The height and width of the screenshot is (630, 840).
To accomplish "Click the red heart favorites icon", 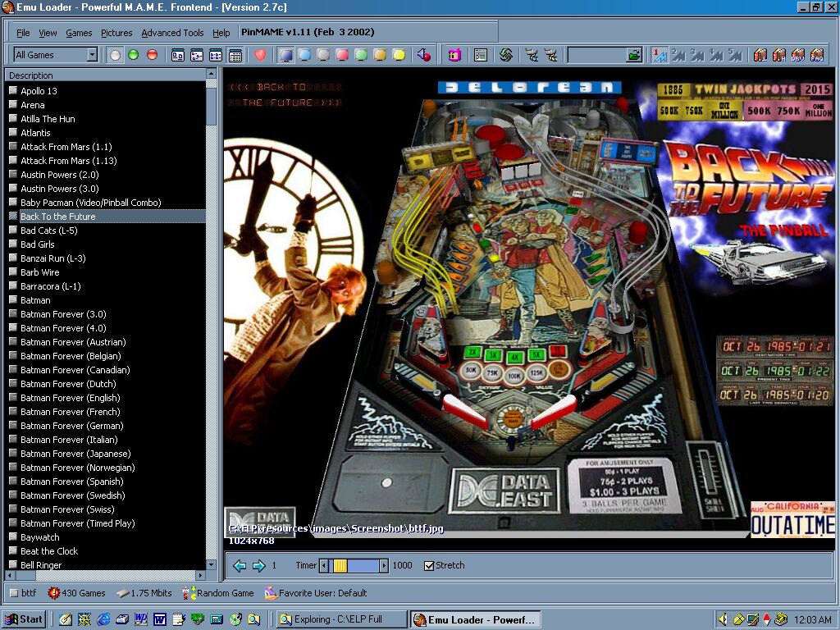I will pos(260,55).
